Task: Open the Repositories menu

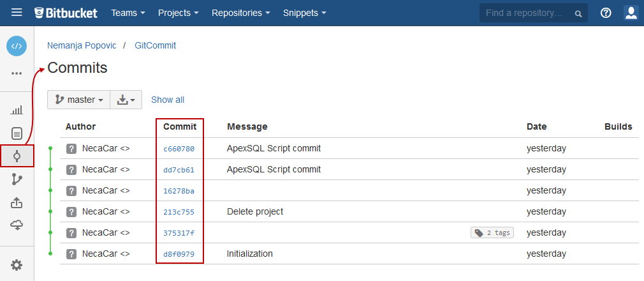Action: coord(240,13)
